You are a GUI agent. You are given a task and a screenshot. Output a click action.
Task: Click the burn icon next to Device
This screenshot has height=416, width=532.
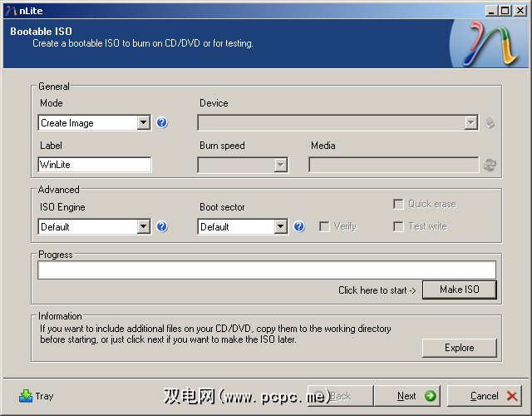(x=490, y=123)
